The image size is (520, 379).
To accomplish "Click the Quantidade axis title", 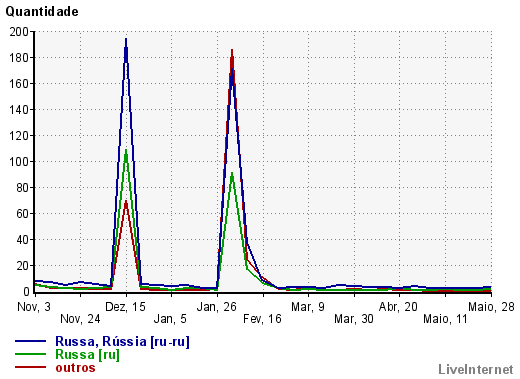I will [42, 12].
